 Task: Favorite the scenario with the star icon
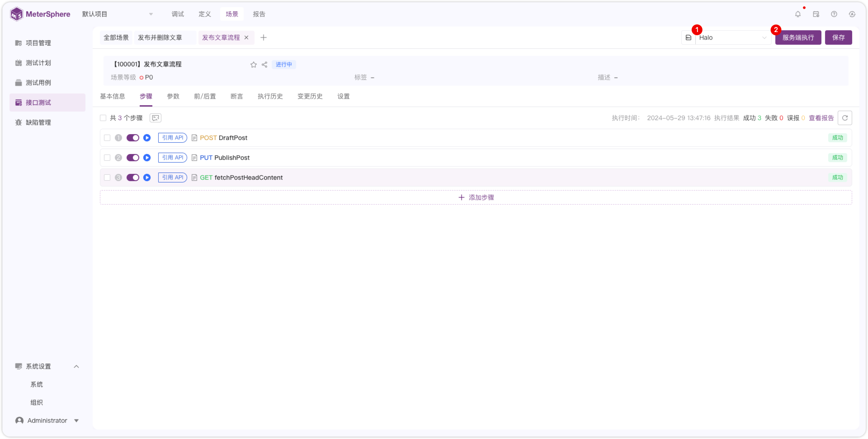tap(254, 65)
